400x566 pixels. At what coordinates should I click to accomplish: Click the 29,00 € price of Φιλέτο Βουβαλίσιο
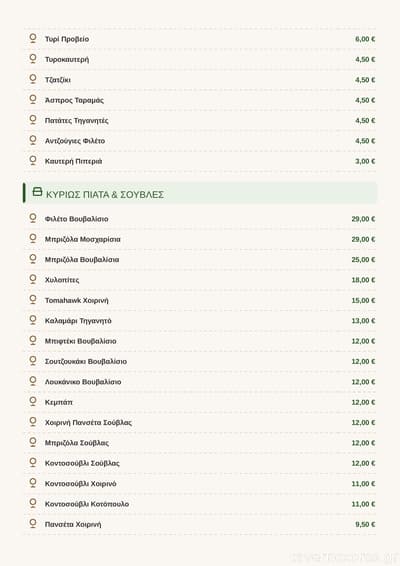[363, 219]
